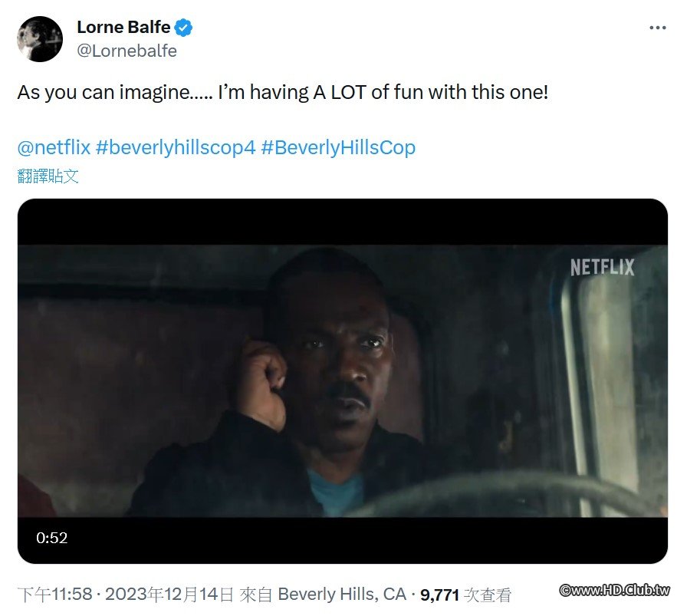Click the Lorne Balfe display name
Image resolution: width=687 pixels, height=616 pixels.
(x=123, y=28)
